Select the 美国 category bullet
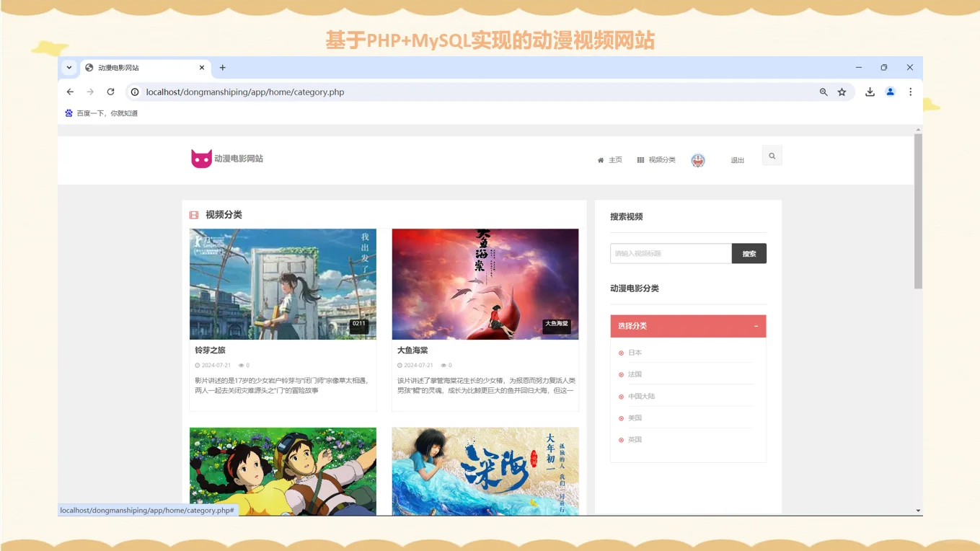Viewport: 980px width, 551px height. click(622, 418)
